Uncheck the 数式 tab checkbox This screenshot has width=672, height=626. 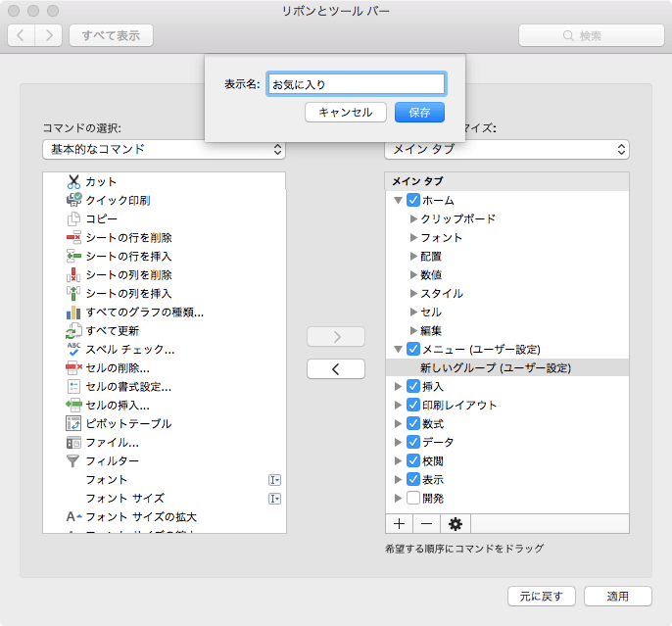413,424
